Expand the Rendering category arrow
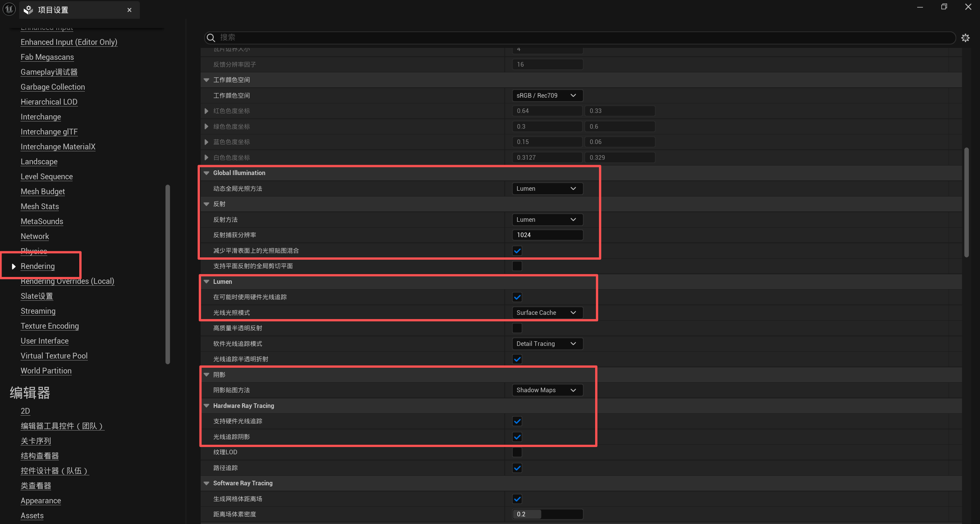This screenshot has height=524, width=980. coord(13,266)
